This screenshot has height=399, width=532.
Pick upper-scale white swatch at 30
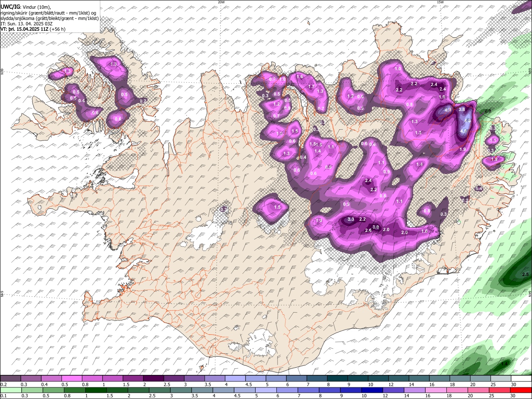[521, 379]
